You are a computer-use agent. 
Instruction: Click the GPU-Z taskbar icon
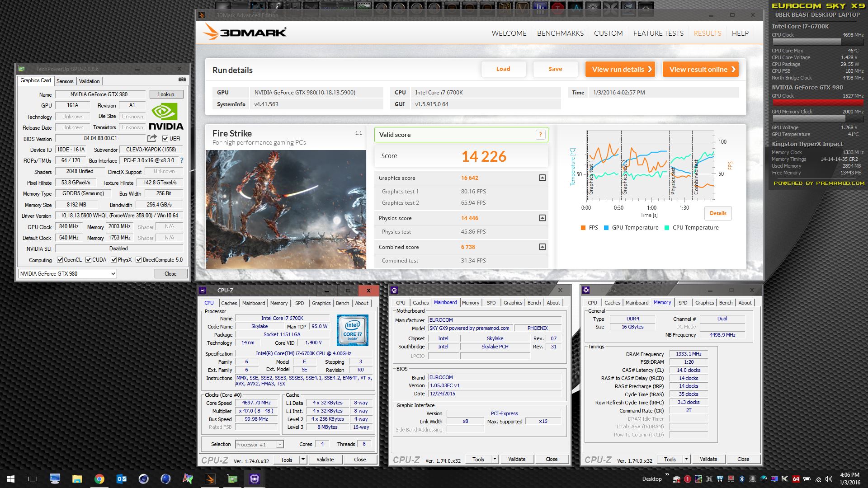[232, 479]
